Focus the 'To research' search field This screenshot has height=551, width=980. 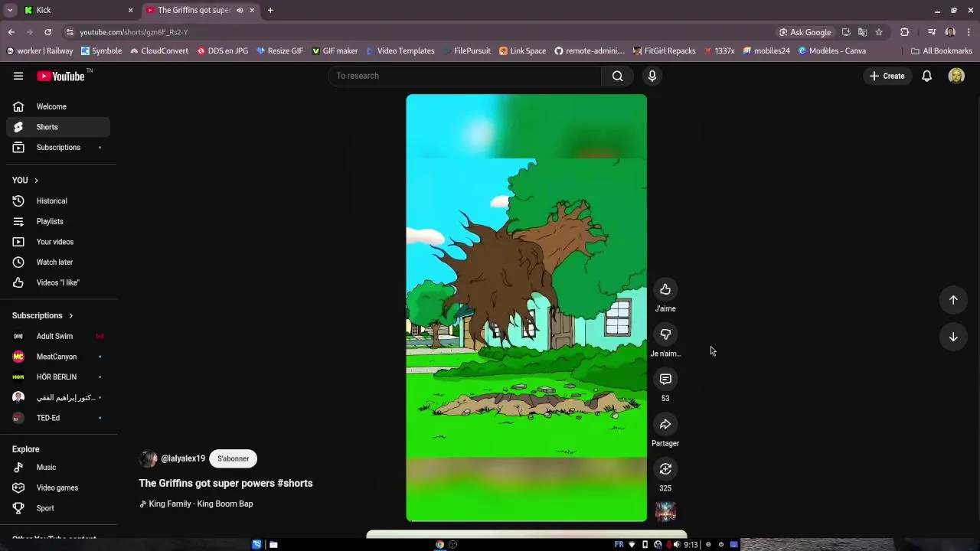(465, 76)
